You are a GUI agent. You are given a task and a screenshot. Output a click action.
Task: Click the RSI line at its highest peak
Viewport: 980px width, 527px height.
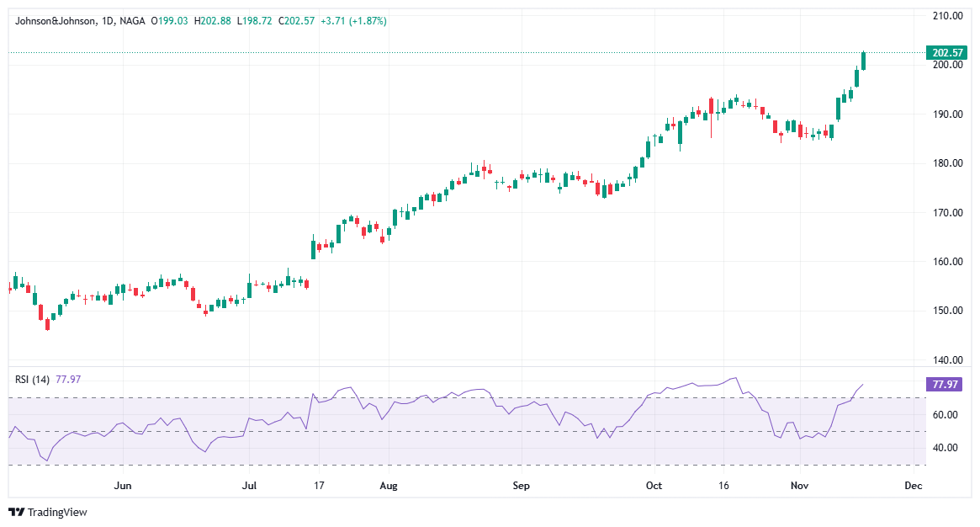(734, 376)
